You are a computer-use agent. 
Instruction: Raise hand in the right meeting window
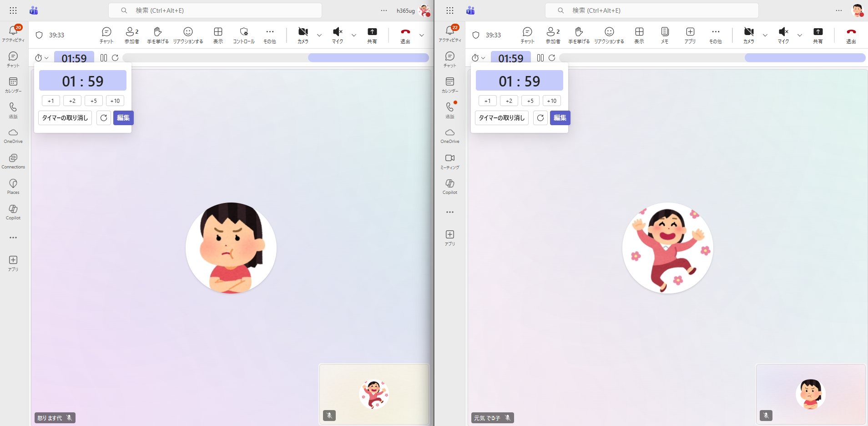point(579,35)
